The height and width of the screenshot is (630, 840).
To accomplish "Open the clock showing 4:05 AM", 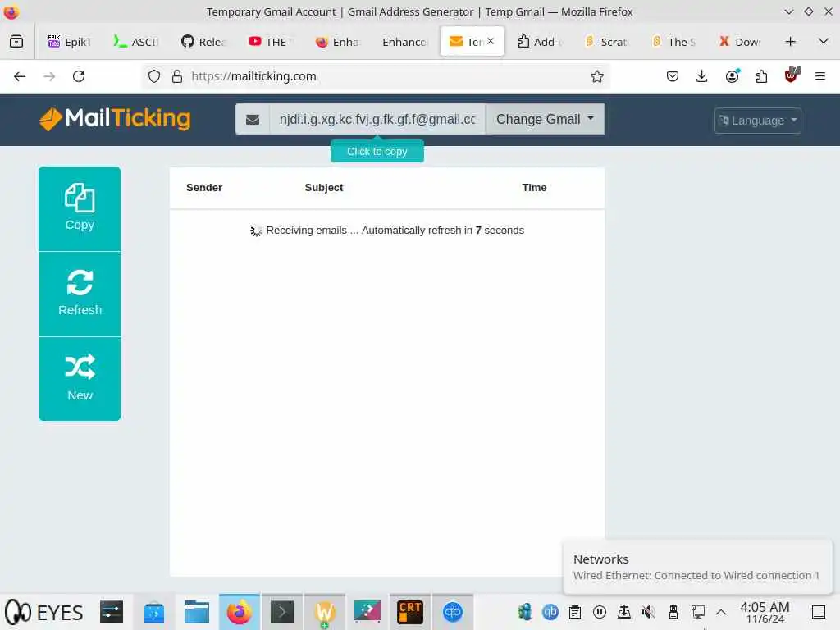I will click(765, 612).
